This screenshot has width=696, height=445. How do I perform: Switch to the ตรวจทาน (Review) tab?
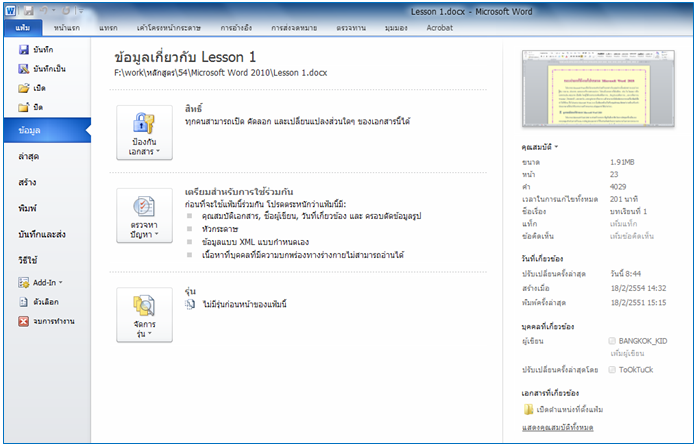coord(351,28)
